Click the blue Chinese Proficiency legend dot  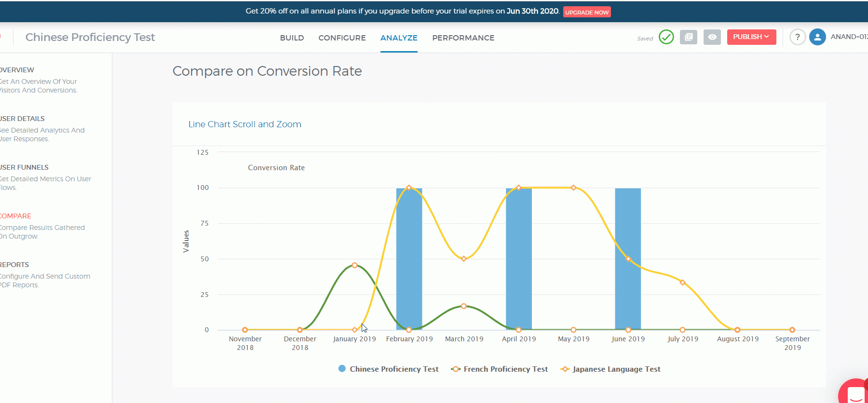342,369
